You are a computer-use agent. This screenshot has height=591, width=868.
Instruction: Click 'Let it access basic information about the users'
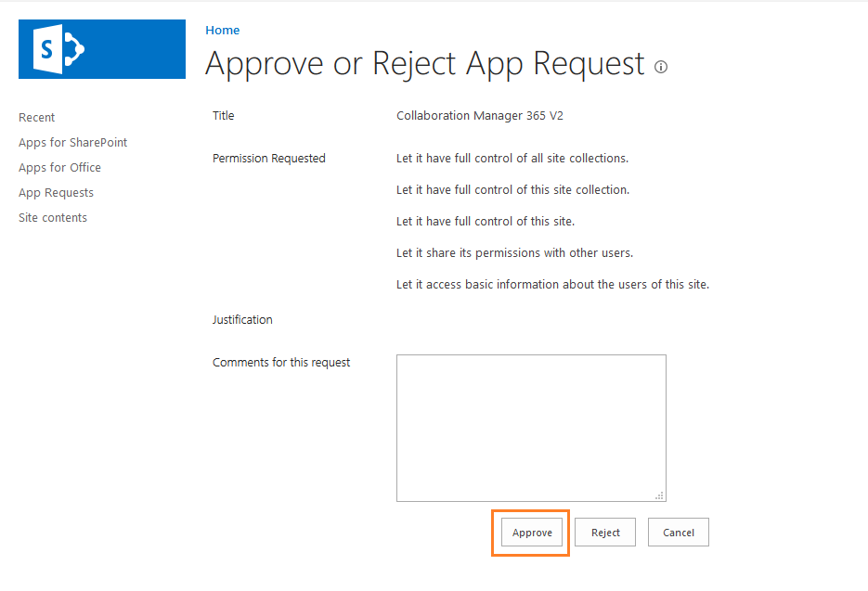[522, 285]
